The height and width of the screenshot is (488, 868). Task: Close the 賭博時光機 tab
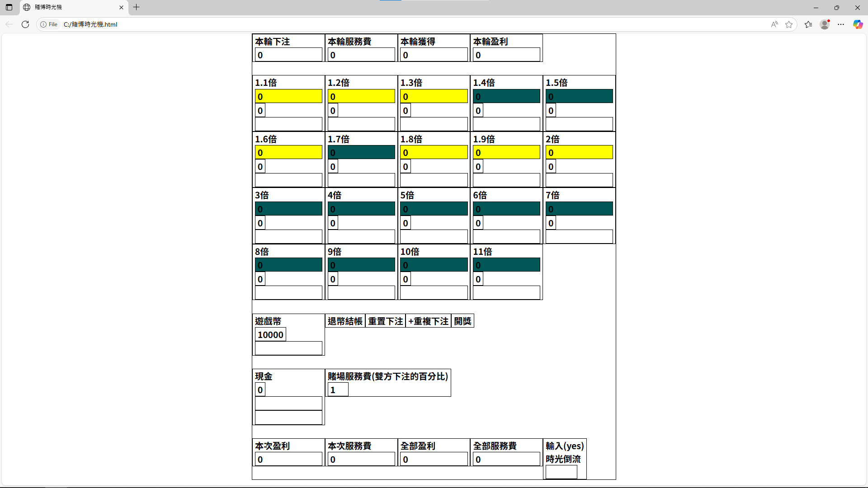121,7
